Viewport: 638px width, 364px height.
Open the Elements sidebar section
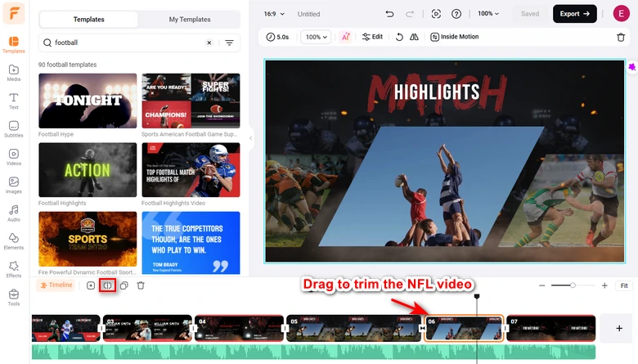click(x=13, y=241)
